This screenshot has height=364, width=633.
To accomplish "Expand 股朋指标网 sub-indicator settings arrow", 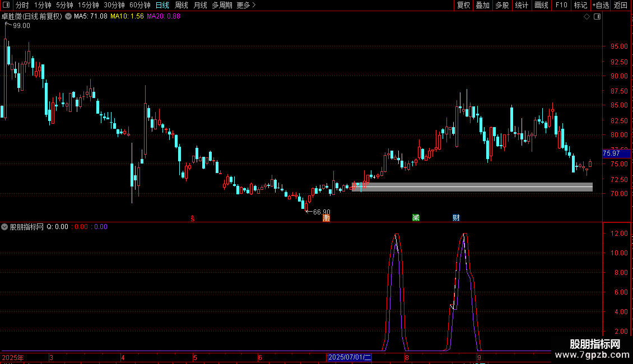I will [x=4, y=227].
